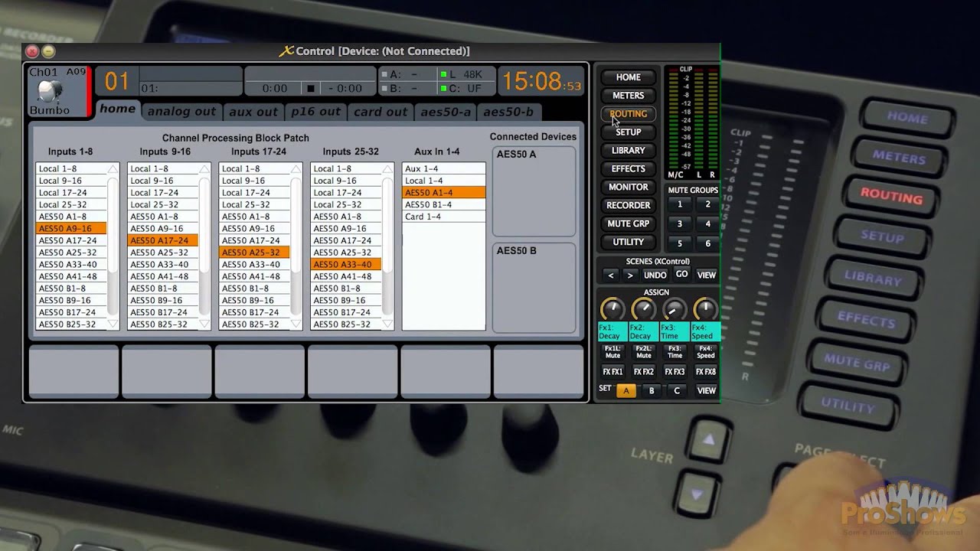Click the Fx2L Mute assign button
Viewport: 980px width, 551px height.
(644, 352)
